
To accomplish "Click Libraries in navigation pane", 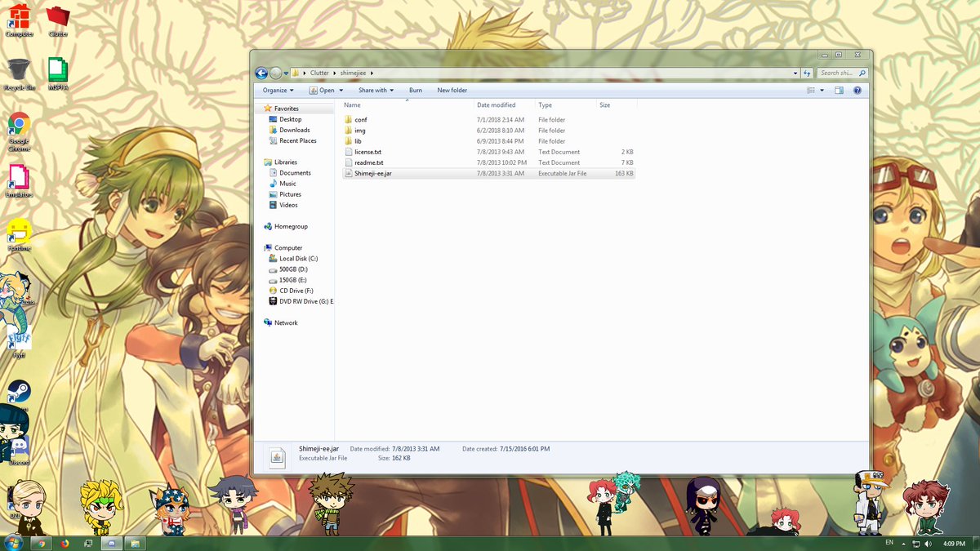I will (x=285, y=162).
